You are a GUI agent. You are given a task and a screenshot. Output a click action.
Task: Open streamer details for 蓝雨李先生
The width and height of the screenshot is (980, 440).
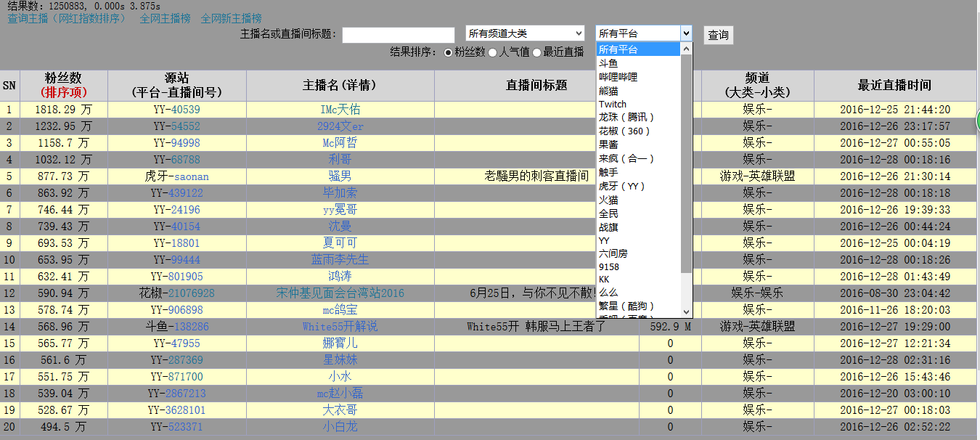tap(340, 260)
